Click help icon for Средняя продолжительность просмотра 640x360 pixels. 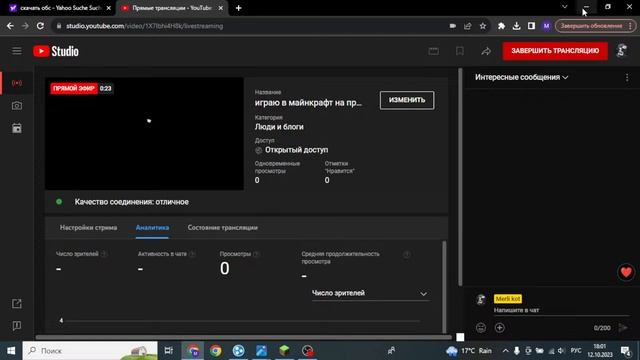tap(407, 255)
